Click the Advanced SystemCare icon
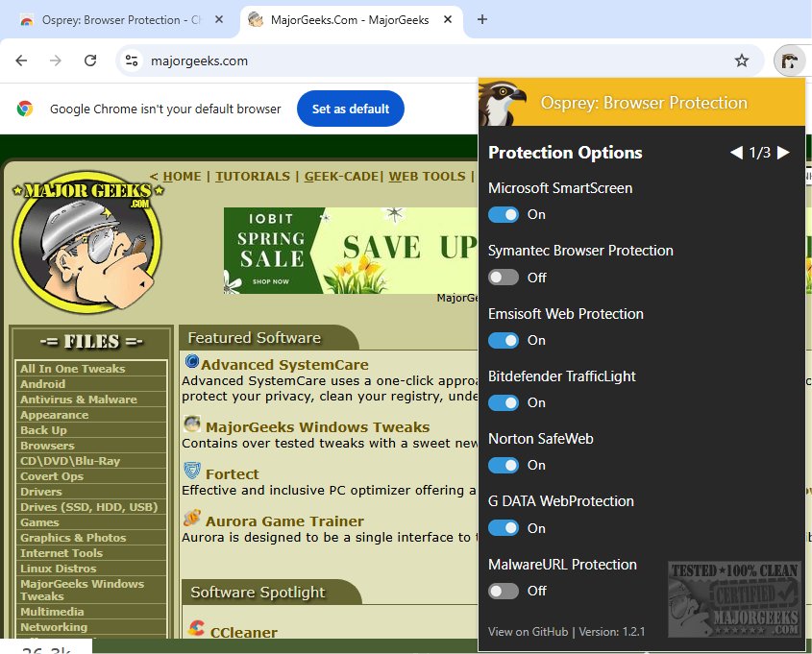 (191, 361)
